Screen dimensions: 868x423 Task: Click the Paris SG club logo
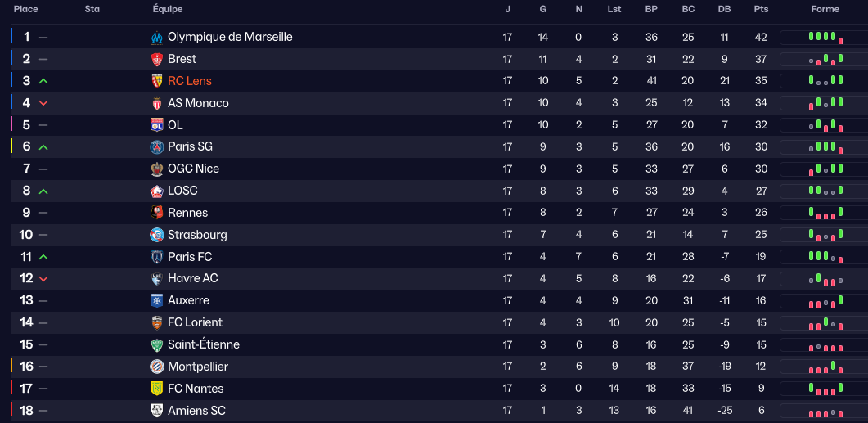tap(157, 147)
